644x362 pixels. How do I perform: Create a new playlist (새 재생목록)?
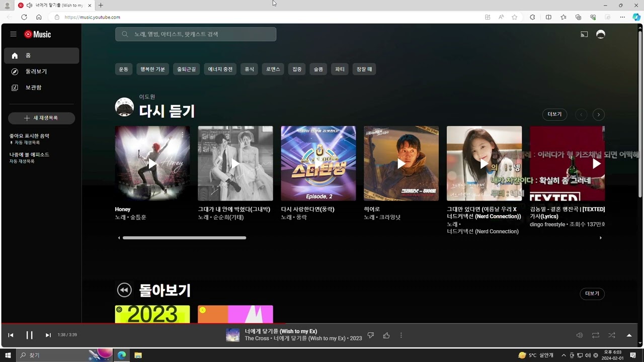(41, 118)
